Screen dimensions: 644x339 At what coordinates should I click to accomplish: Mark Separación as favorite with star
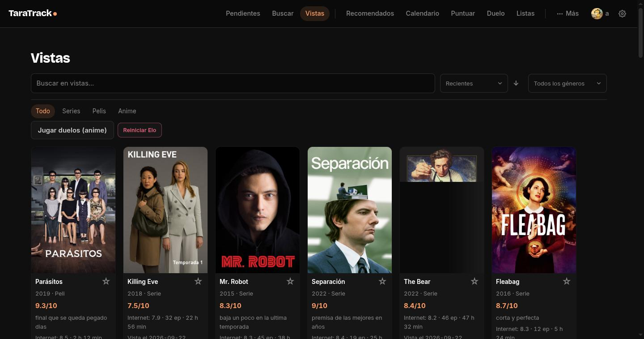(x=382, y=281)
